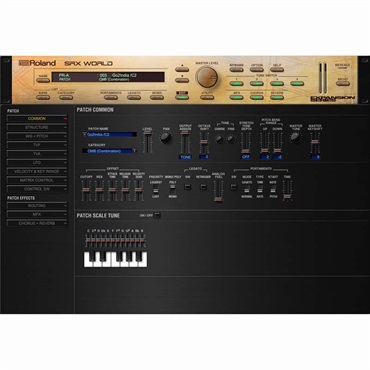
Task: Adjust the patch Level slider
Action: coord(148,142)
